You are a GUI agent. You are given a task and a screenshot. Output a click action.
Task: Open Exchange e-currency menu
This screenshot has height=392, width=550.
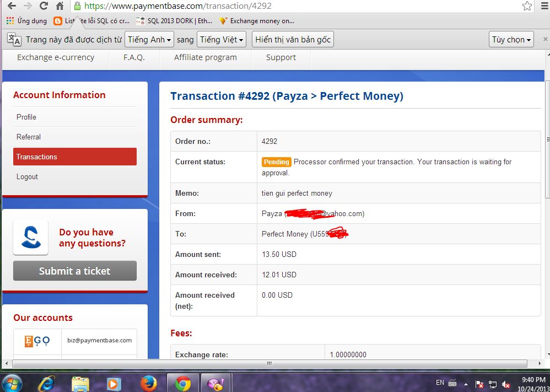tap(56, 57)
